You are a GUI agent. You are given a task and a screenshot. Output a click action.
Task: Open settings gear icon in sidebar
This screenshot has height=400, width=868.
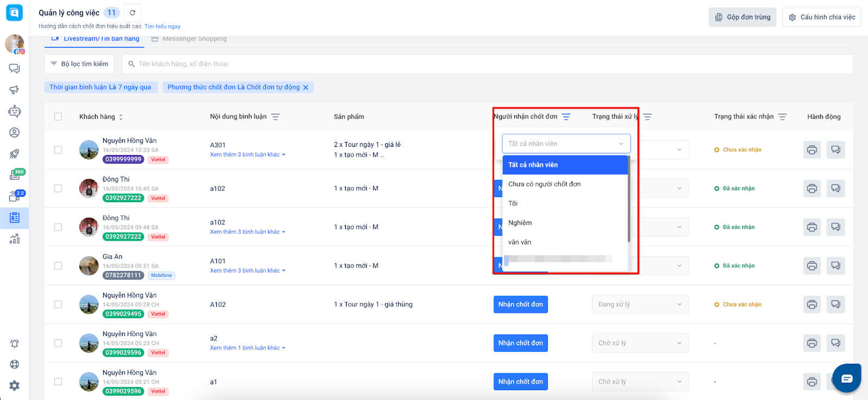click(15, 385)
